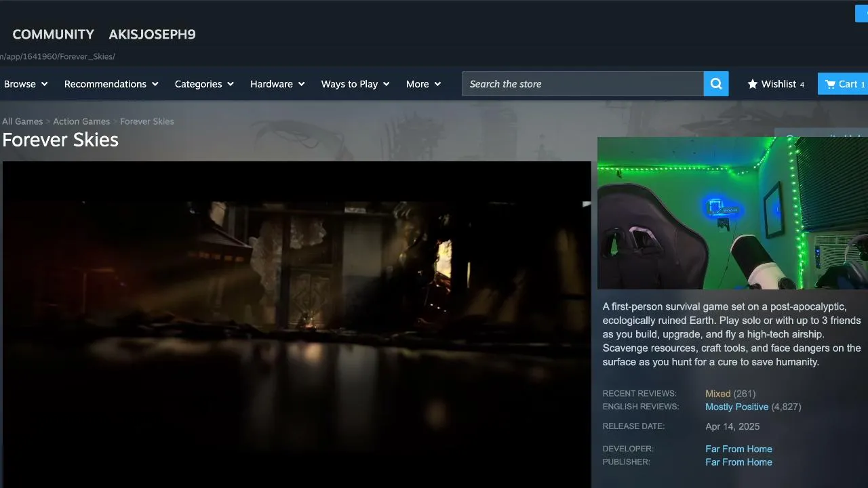Click the store page URL text
This screenshot has width=868, height=488.
point(58,56)
